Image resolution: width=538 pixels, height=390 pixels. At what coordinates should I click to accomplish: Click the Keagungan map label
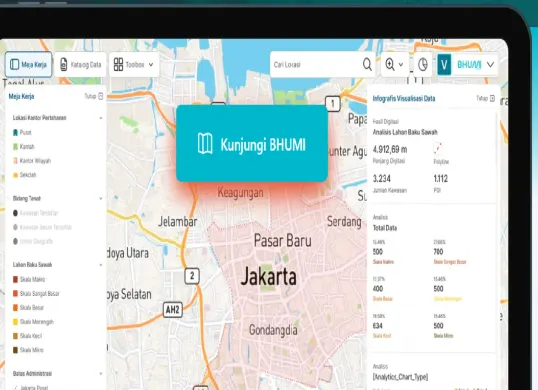click(241, 193)
